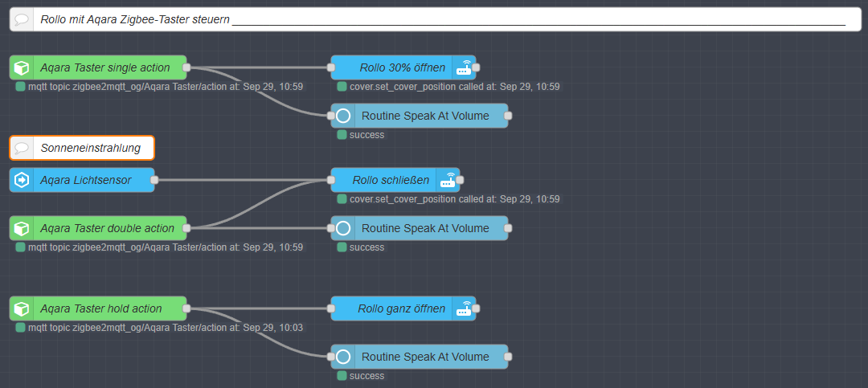The height and width of the screenshot is (388, 868).
Task: Click the ring icon on Routine Speak under Rollo ganz öffnen
Action: [x=343, y=357]
